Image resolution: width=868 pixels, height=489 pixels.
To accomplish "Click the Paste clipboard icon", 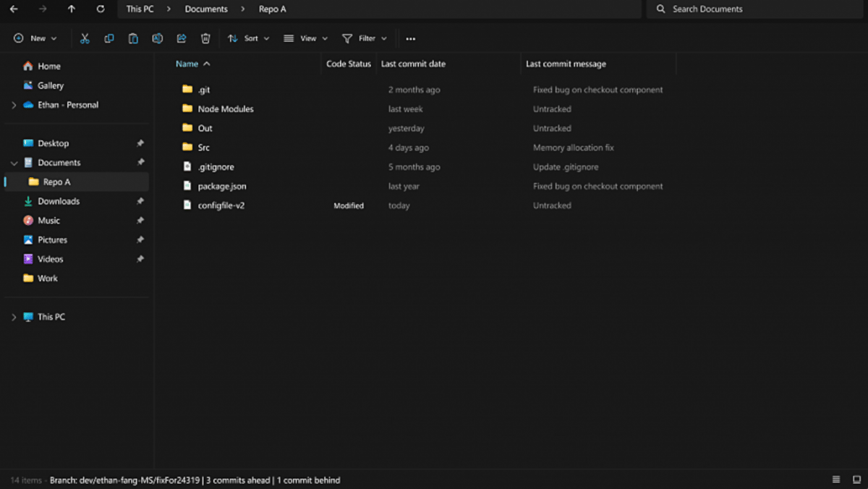I will click(x=133, y=38).
